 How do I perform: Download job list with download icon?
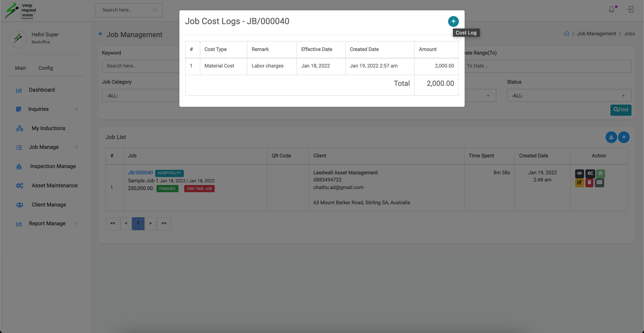tap(611, 137)
